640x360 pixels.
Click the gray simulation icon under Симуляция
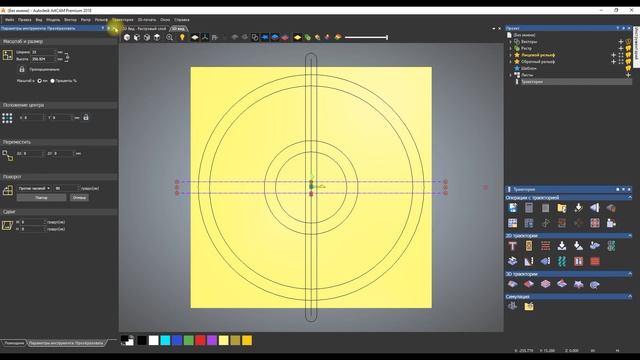tap(513, 306)
